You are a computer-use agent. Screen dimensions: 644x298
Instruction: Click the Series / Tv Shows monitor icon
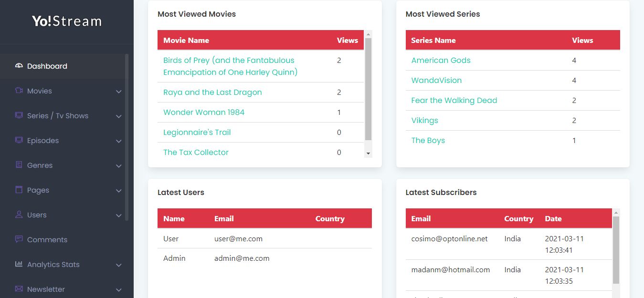pyautogui.click(x=19, y=115)
